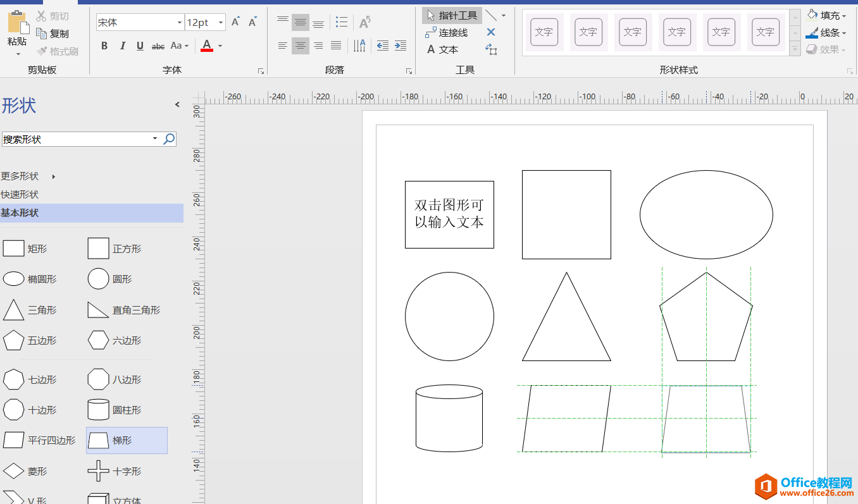Click the text block rotate tool icon
The image size is (858, 504).
pos(491,49)
